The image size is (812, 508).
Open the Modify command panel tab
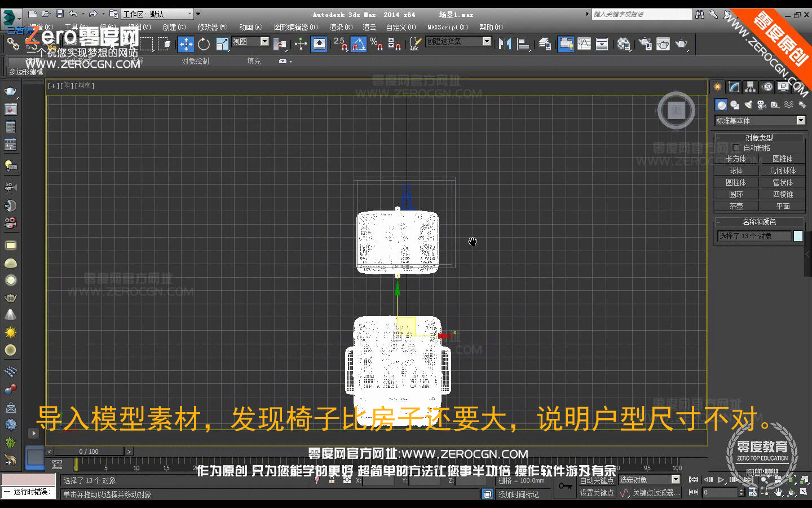[734, 87]
